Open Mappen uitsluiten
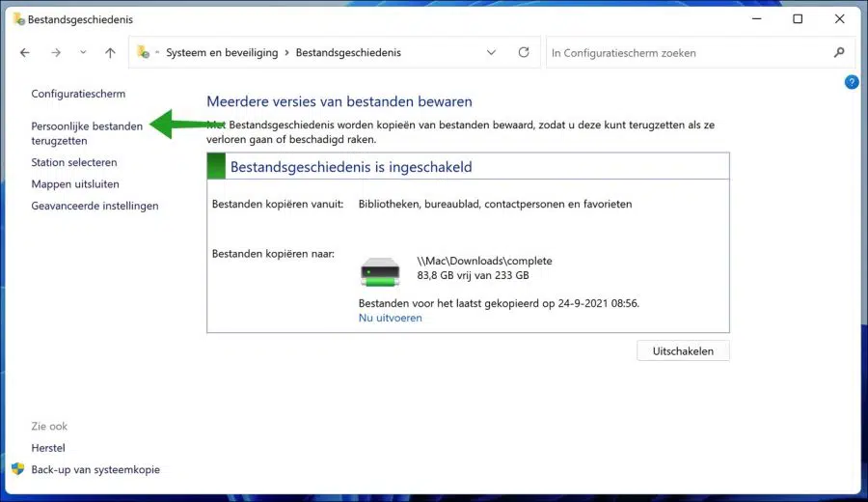The image size is (868, 502). click(x=75, y=184)
